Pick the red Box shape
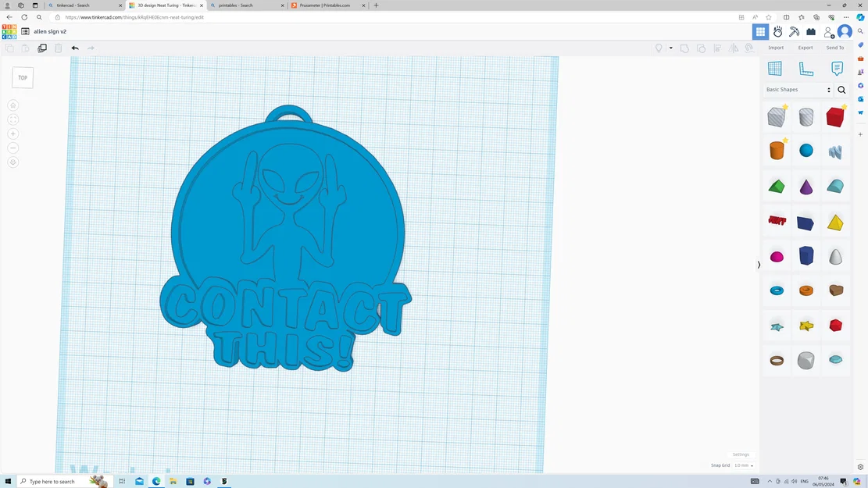Screen dimensions: 868x488 [835, 117]
